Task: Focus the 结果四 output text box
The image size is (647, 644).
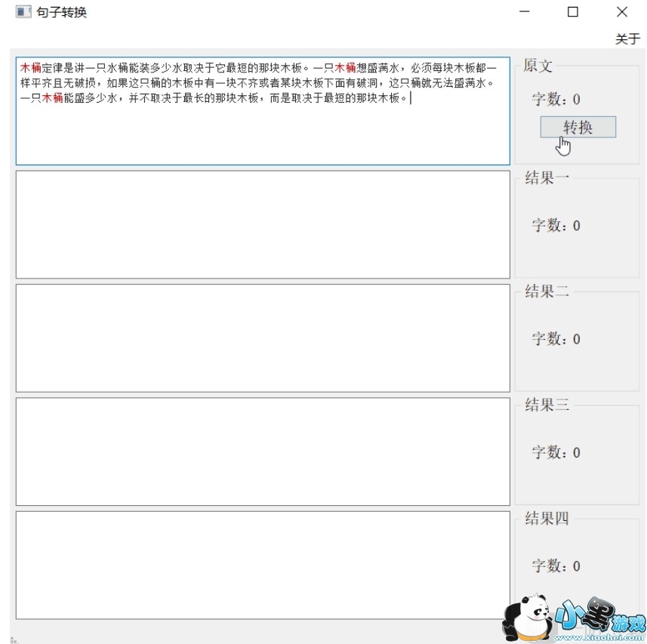Action: [263, 565]
